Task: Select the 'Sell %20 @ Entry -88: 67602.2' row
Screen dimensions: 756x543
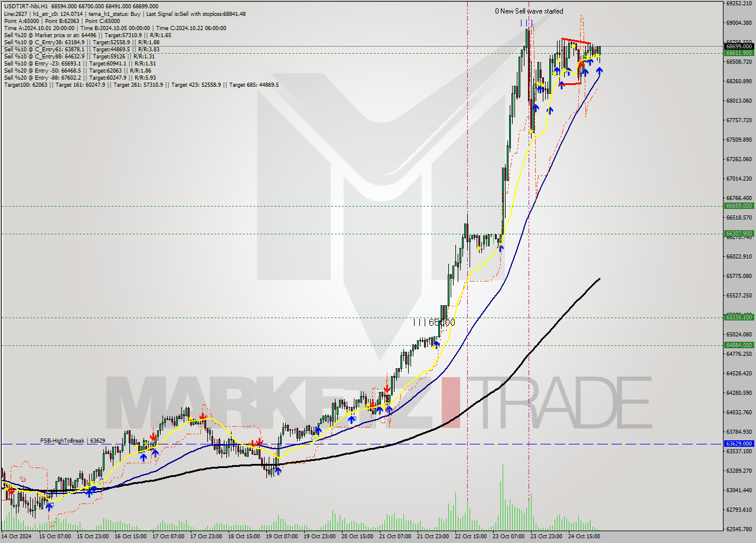Action: (x=80, y=77)
